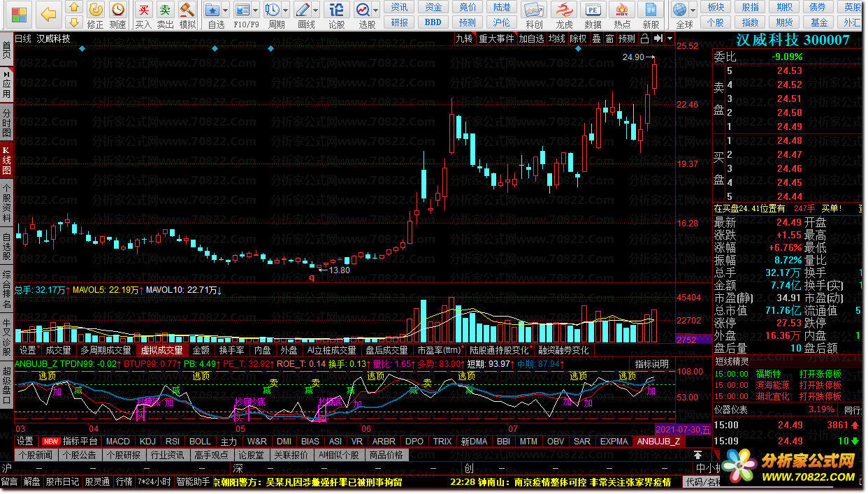
Task: Open the colorful home menu icon
Action: 17,13
